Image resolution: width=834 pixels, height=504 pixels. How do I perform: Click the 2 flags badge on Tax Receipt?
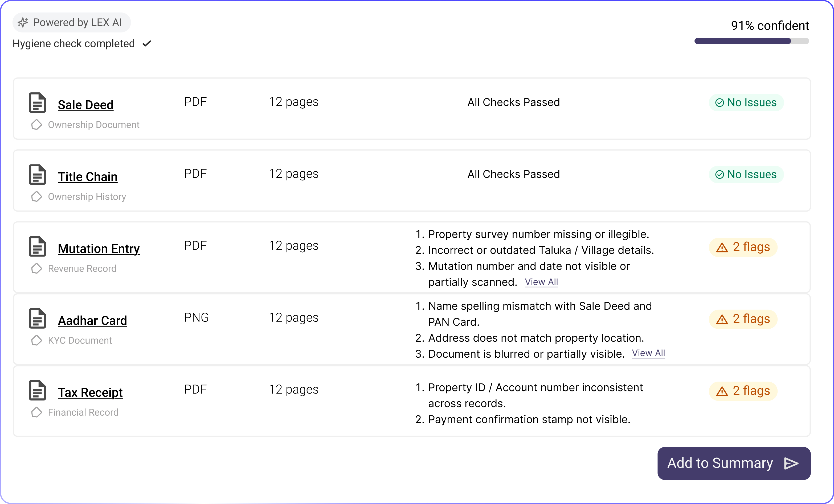pyautogui.click(x=743, y=391)
